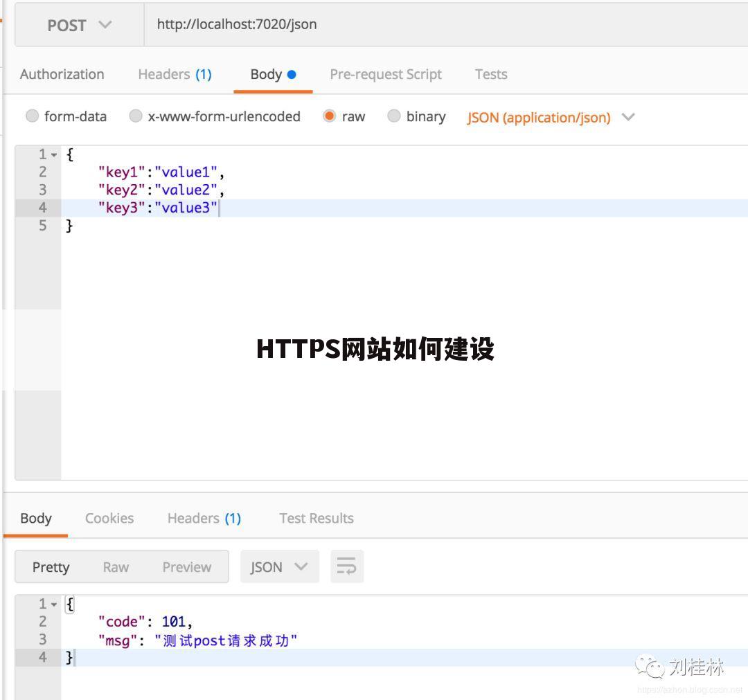The width and height of the screenshot is (748, 700).
Task: Click the "key2":"value2" line in request editor
Action: (x=161, y=190)
